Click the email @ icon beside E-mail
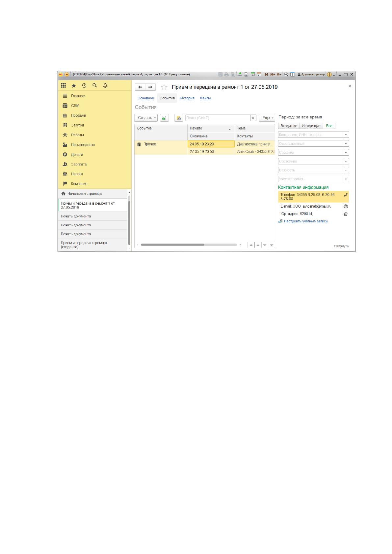Viewport: 392px width, 554px height. point(346,206)
